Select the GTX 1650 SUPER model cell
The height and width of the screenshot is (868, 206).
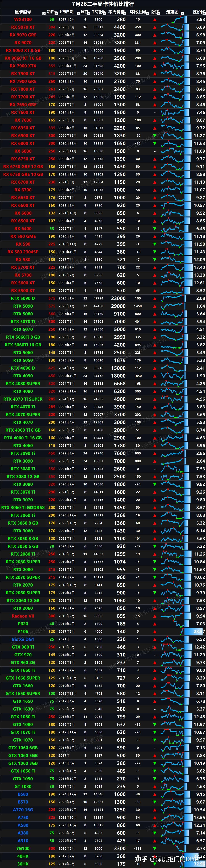[23, 694]
